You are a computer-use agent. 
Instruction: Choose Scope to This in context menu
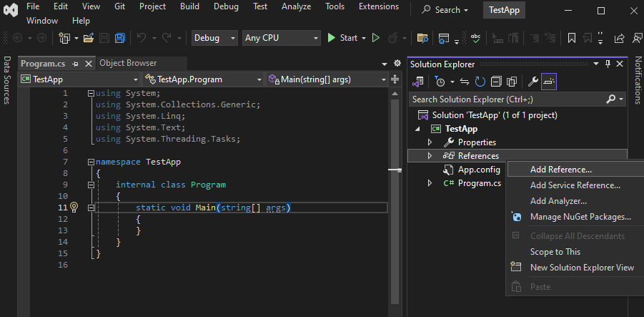point(576,252)
